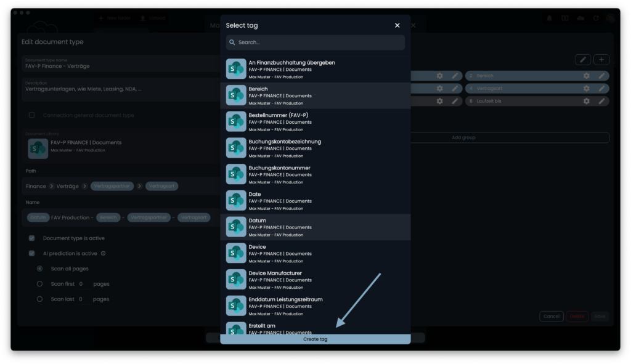
Task: Toggle 'Connection general document type' checkbox
Action: (32, 115)
